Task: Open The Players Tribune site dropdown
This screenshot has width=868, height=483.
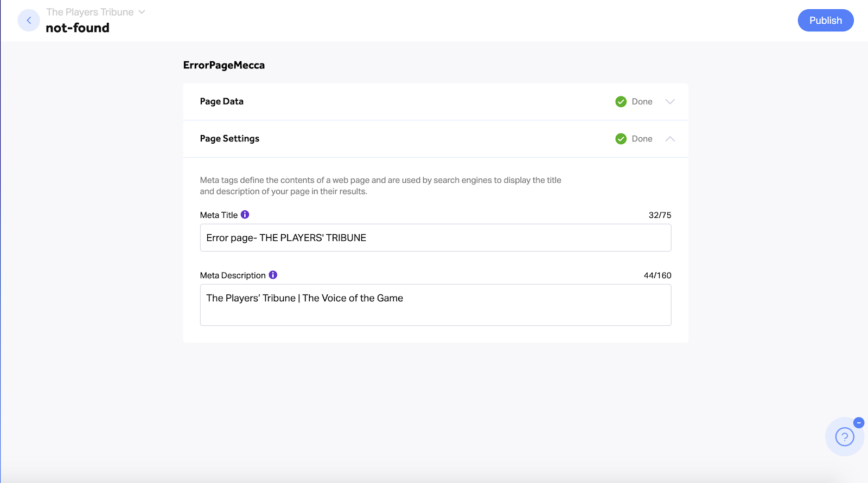Action: 95,12
